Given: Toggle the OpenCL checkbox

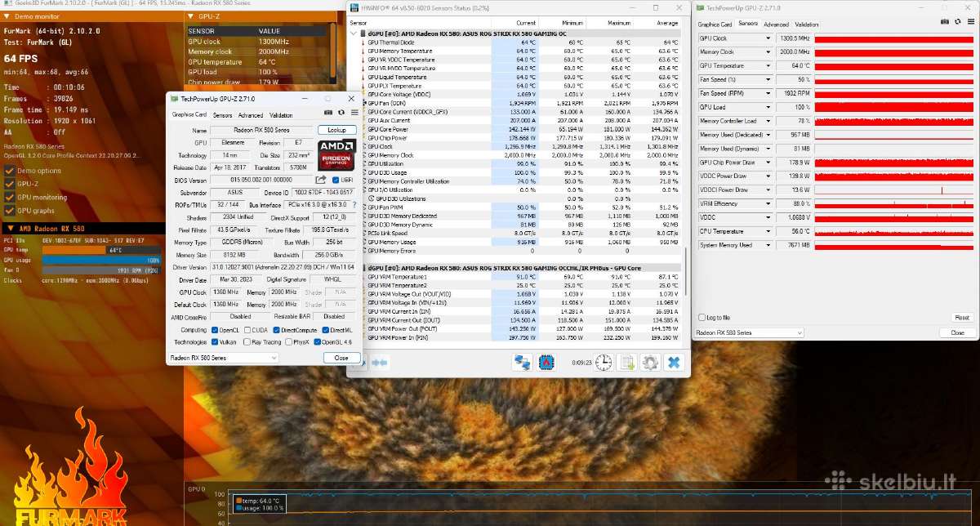Looking at the screenshot, I should pyautogui.click(x=213, y=330).
